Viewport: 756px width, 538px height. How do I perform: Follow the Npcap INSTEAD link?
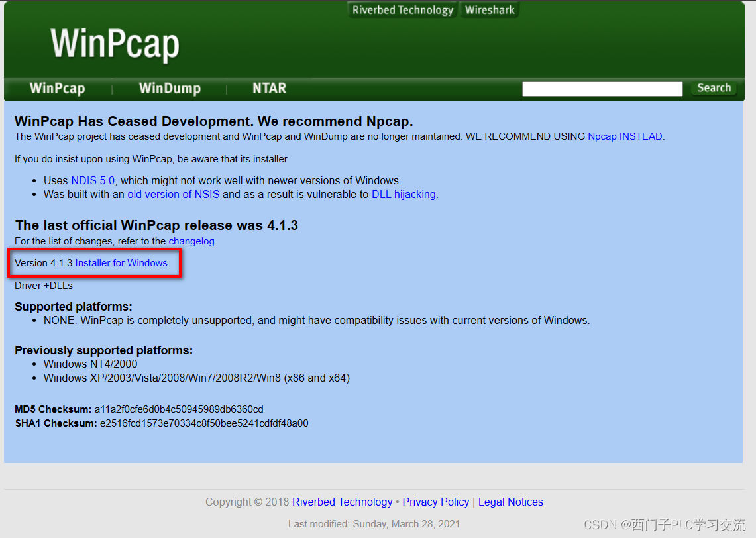[625, 136]
